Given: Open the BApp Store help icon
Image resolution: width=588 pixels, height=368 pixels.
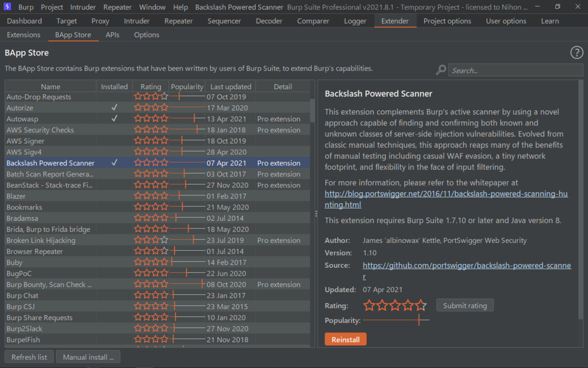Looking at the screenshot, I should point(577,53).
